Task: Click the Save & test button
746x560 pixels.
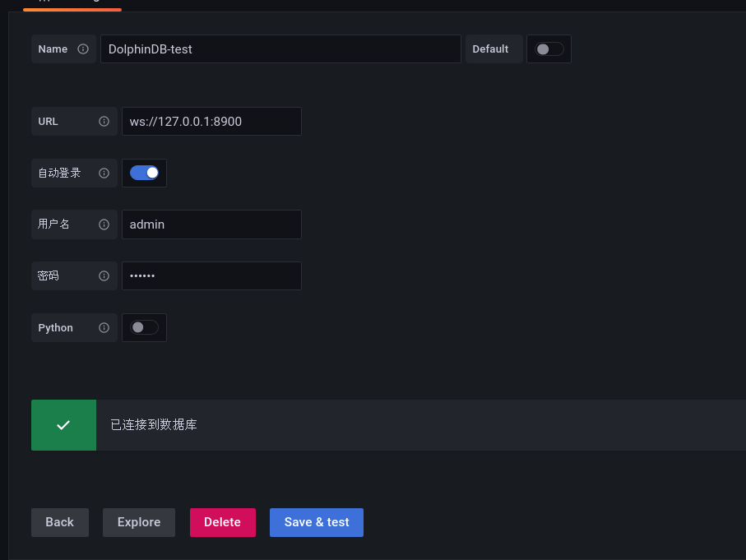Action: [x=317, y=522]
